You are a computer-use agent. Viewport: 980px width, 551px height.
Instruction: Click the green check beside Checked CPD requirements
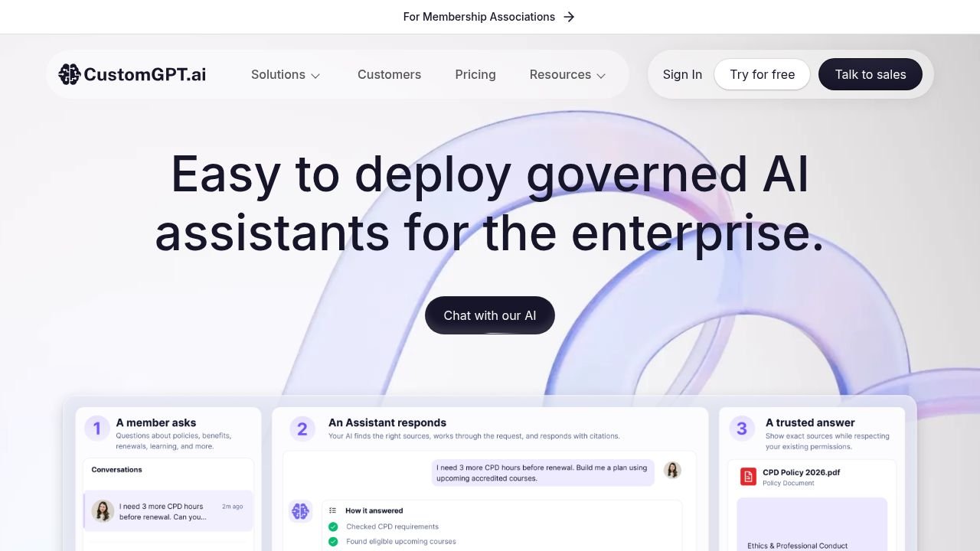(333, 527)
